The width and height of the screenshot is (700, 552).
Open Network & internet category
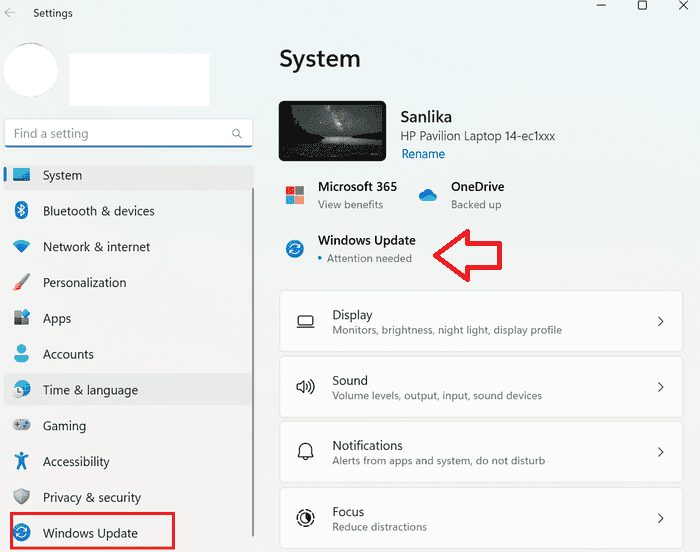pos(96,247)
